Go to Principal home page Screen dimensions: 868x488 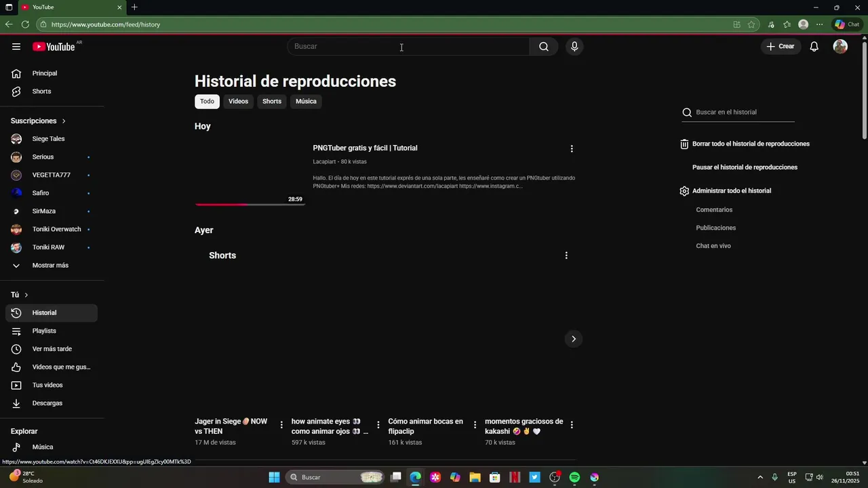click(52, 73)
